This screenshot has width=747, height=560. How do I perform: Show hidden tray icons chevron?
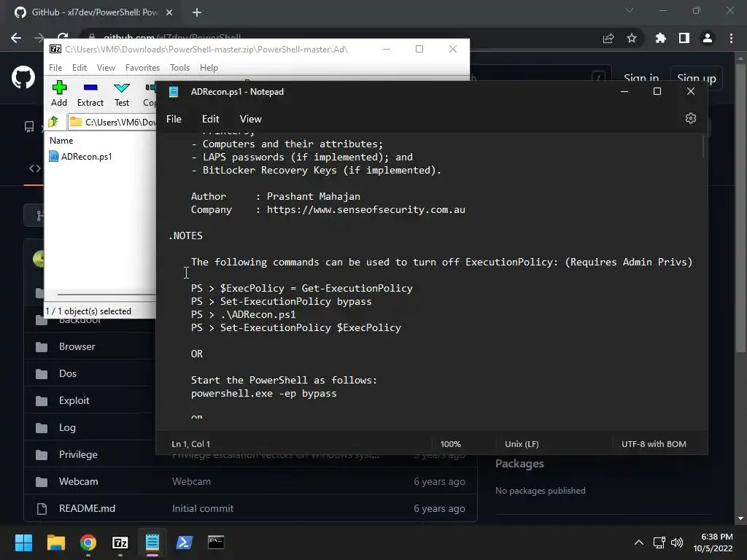(639, 542)
